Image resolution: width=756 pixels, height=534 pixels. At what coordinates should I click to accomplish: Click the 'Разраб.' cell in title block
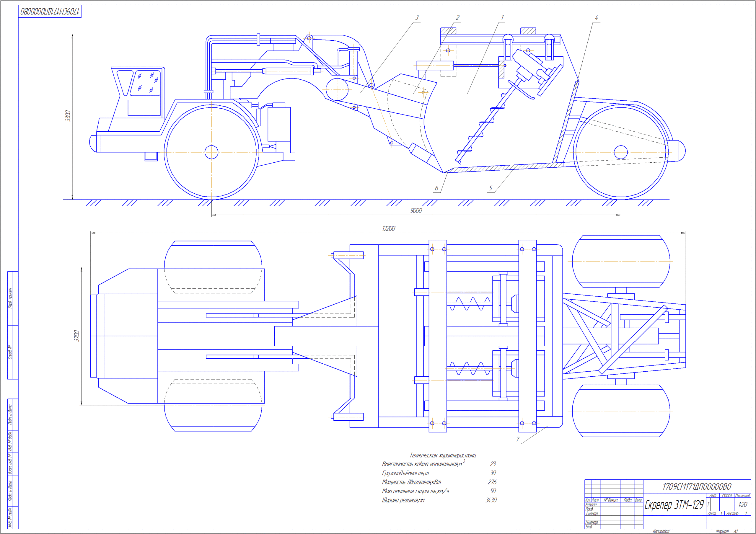click(x=591, y=505)
